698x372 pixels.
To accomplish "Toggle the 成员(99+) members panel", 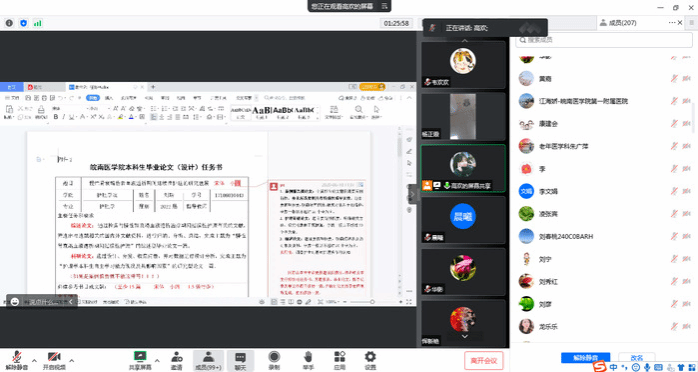I will [208, 360].
